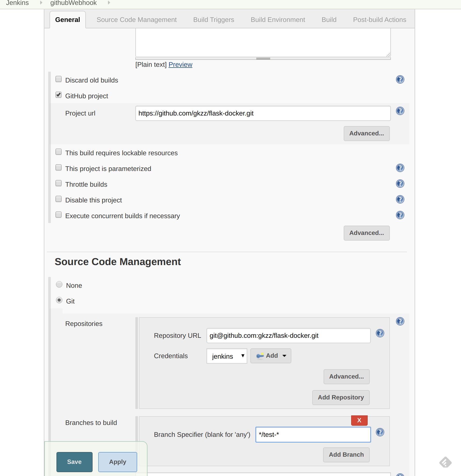Open help for Discard old builds
Image resolution: width=461 pixels, height=476 pixels.
coord(400,79)
